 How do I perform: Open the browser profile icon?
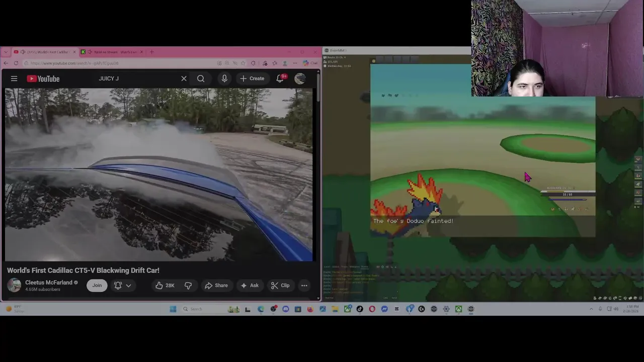(x=285, y=63)
